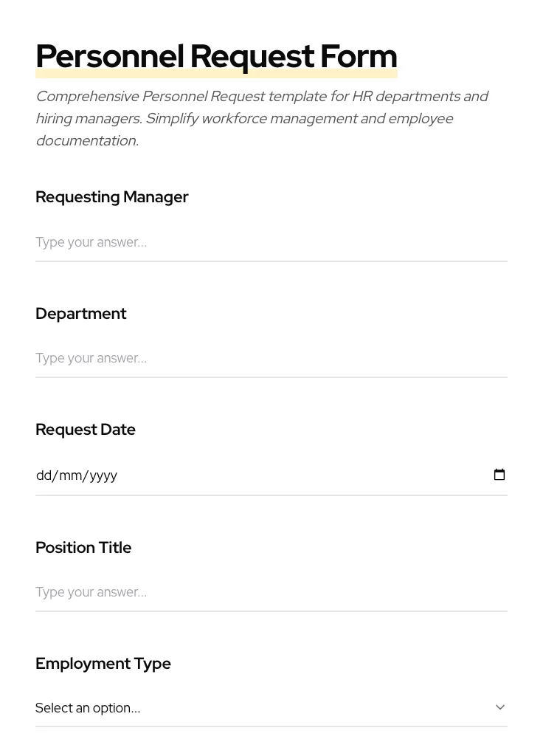The height and width of the screenshot is (756, 543).
Task: Click the Personnel Request Form title
Action: [x=216, y=56]
